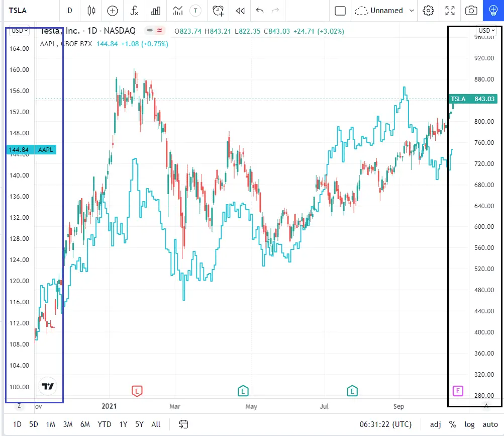Toggle the percent scale
Image resolution: width=504 pixels, height=436 pixels.
pyautogui.click(x=453, y=424)
